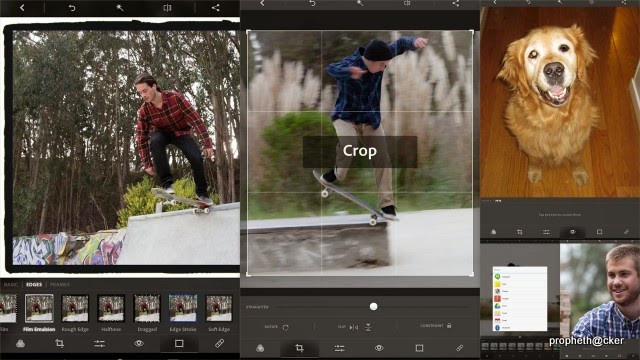Tap the Rotate icon in the crop panel
The height and width of the screenshot is (360, 640).
pyautogui.click(x=285, y=327)
